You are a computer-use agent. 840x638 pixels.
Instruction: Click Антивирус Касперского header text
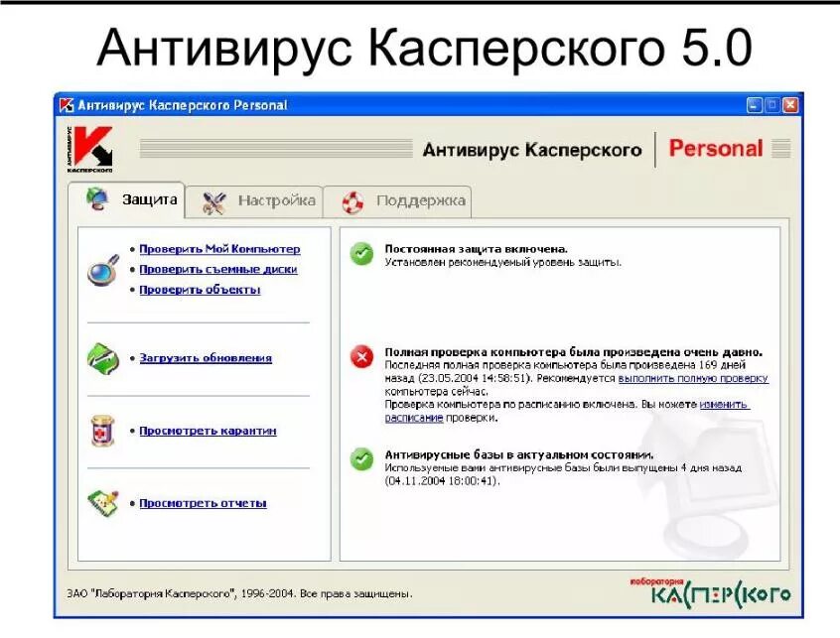tap(532, 150)
